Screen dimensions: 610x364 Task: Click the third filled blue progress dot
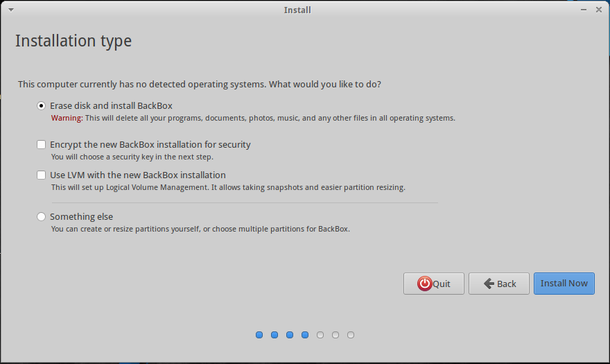[x=290, y=335]
